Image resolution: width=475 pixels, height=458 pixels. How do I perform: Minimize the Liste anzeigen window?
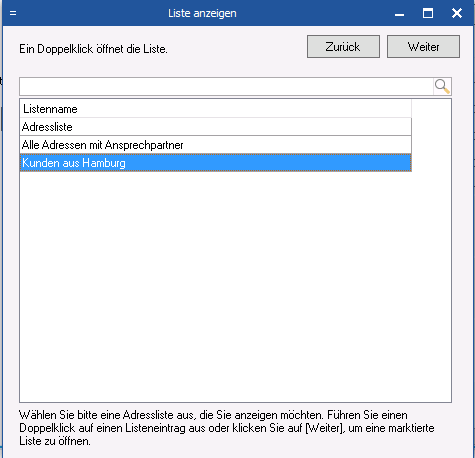click(399, 14)
